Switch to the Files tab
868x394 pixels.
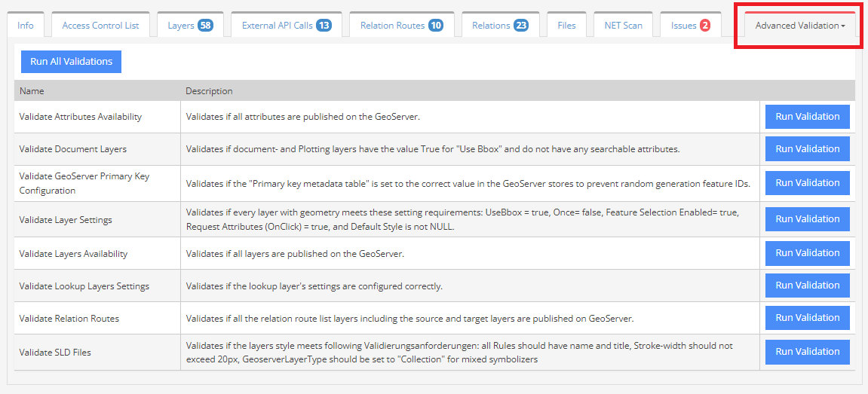566,25
